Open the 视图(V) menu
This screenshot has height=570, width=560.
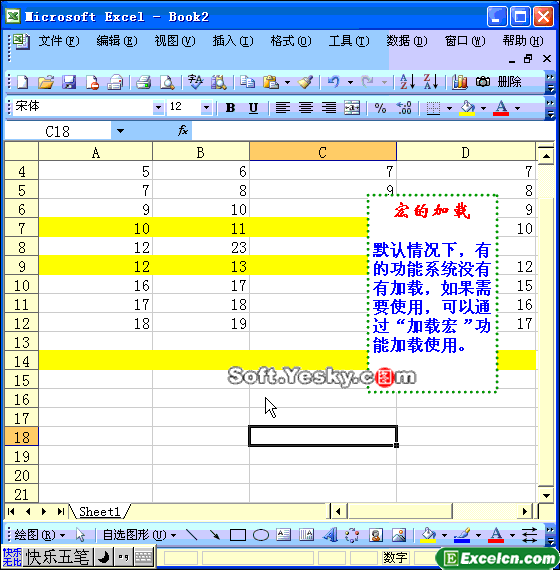click(x=175, y=41)
